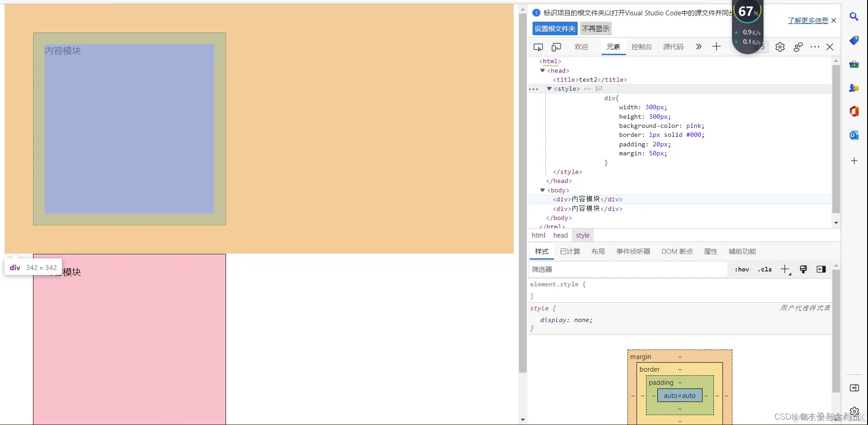Hide the Edge sidebar
This screenshot has width=868, height=425.
[854, 388]
